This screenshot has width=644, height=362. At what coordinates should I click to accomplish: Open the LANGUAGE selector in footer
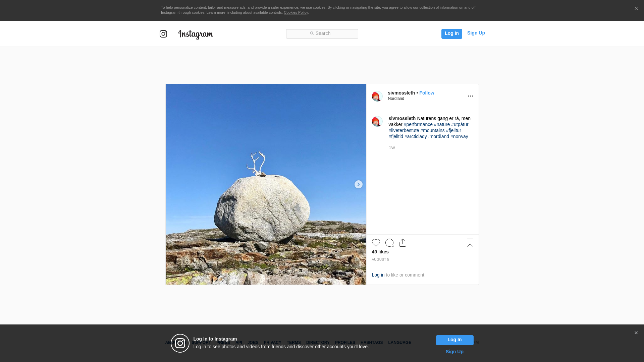click(399, 343)
